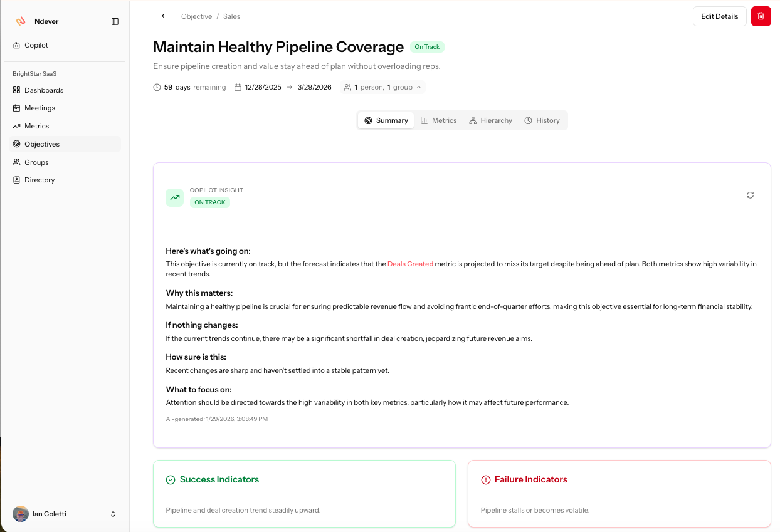Viewport: 780px width, 532px height.
Task: Open the Deals Created metric link
Action: 411,264
